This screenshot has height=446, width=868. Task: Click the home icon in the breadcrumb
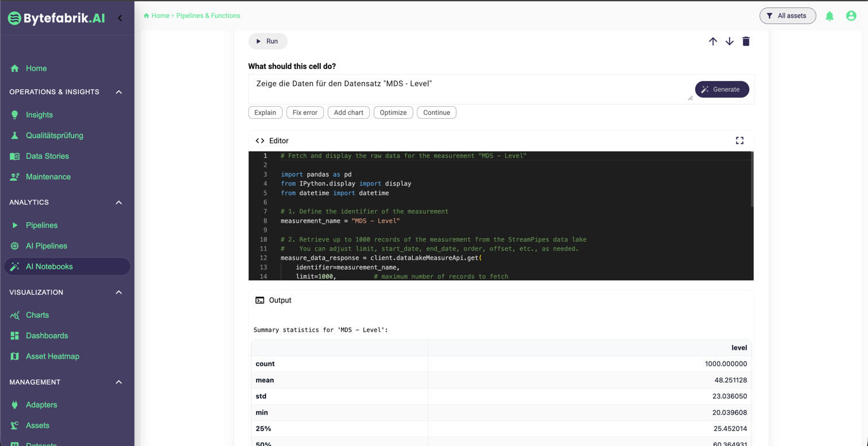(x=146, y=16)
